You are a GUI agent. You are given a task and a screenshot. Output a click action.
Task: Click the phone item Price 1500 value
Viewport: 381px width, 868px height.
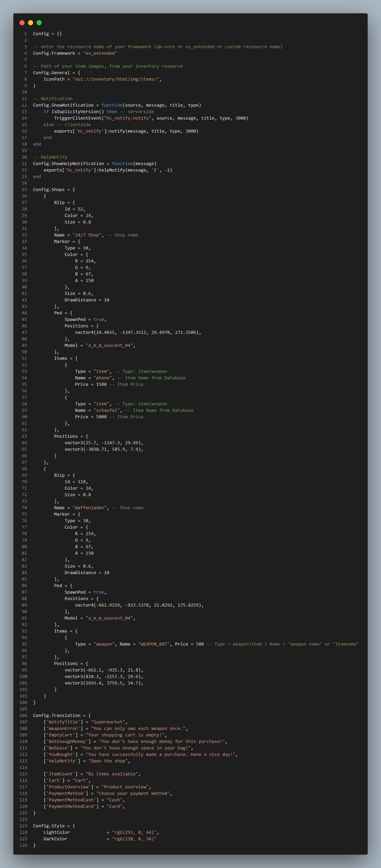101,385
